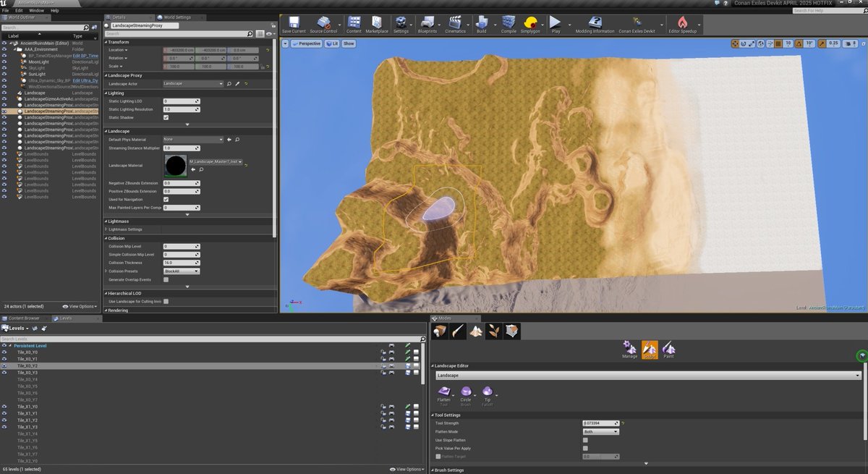This screenshot has height=474, width=868.
Task: Click the Lit view mode button
Action: pos(331,43)
